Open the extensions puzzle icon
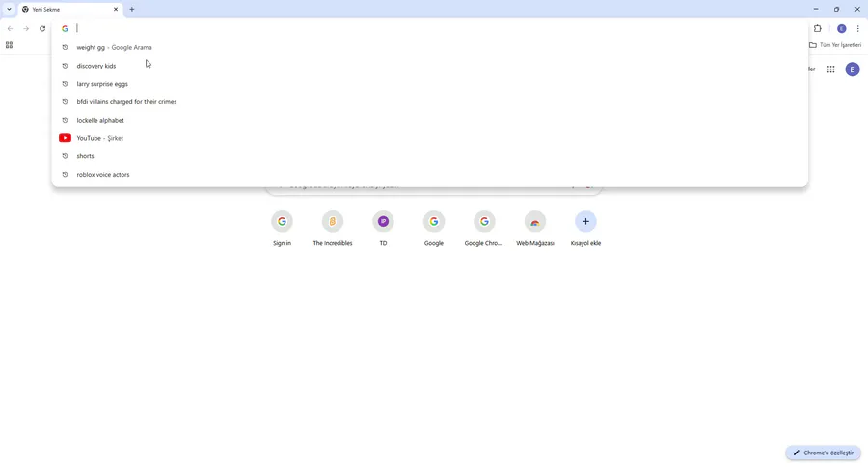 818,28
